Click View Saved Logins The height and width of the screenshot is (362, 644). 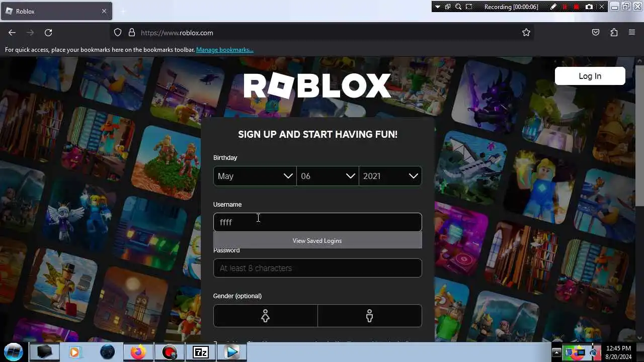317,240
